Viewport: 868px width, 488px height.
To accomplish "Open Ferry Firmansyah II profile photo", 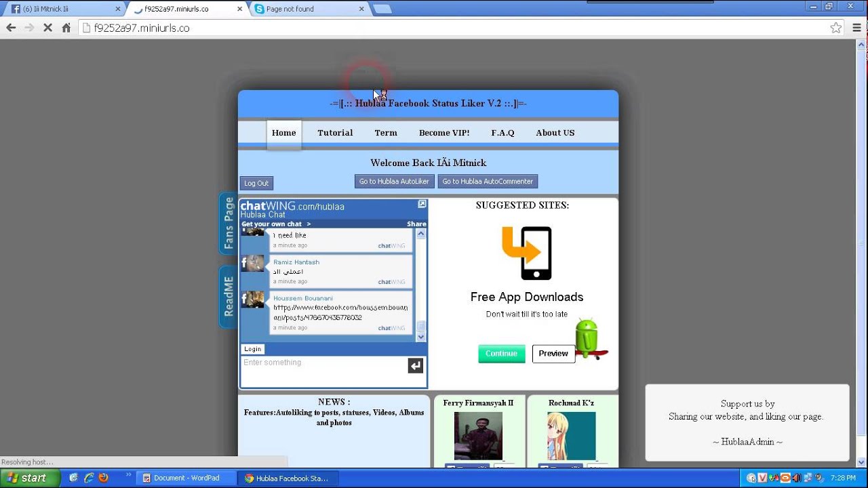I will [x=478, y=436].
